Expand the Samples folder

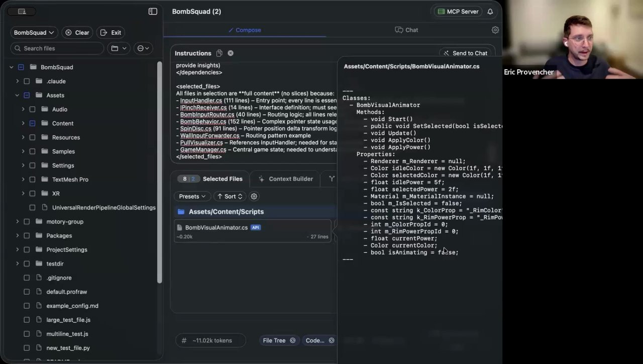(23, 152)
